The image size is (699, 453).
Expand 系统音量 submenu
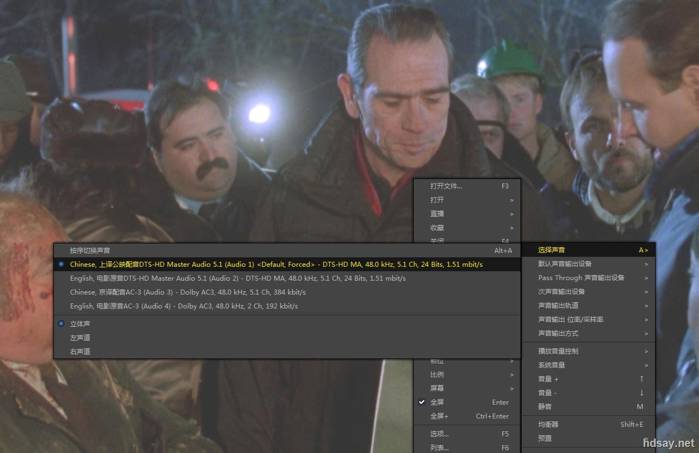(x=588, y=365)
